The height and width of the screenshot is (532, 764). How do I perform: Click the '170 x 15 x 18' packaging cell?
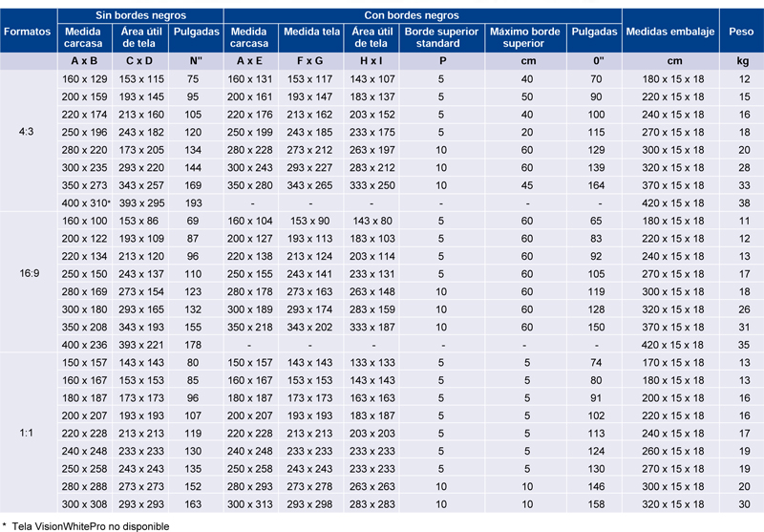[672, 363]
